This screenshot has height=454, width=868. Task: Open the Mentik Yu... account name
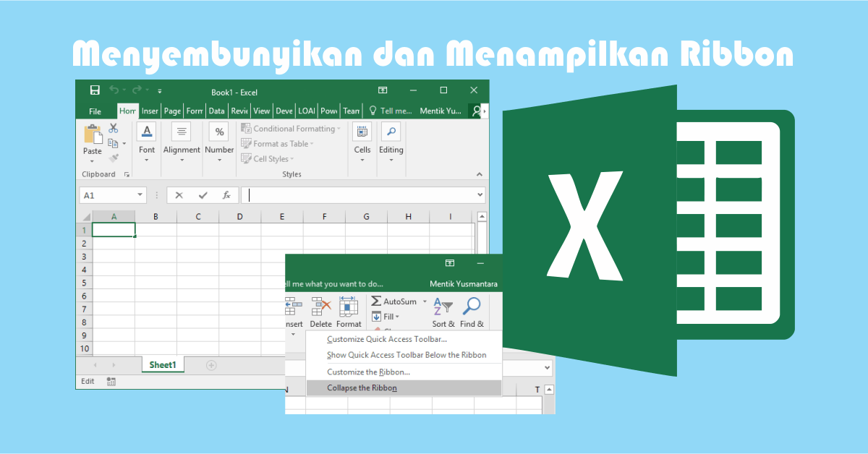click(441, 111)
